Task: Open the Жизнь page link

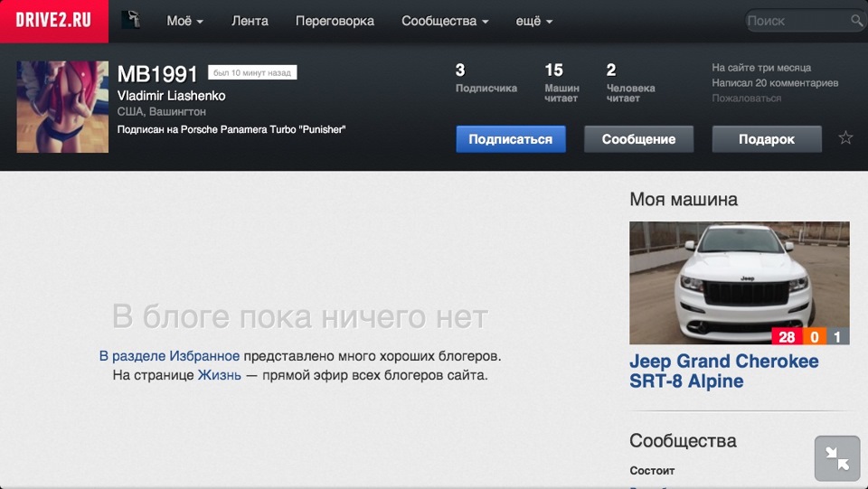Action: [x=219, y=375]
